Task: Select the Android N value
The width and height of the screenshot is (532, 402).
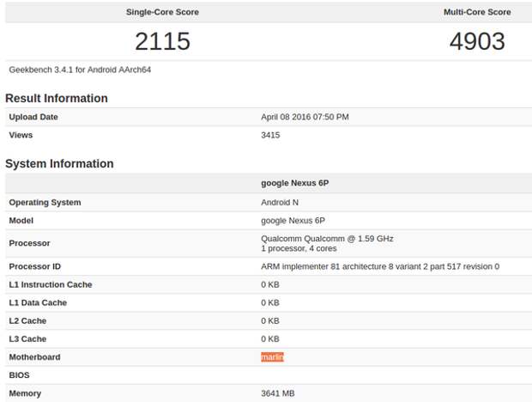Action: click(x=280, y=203)
